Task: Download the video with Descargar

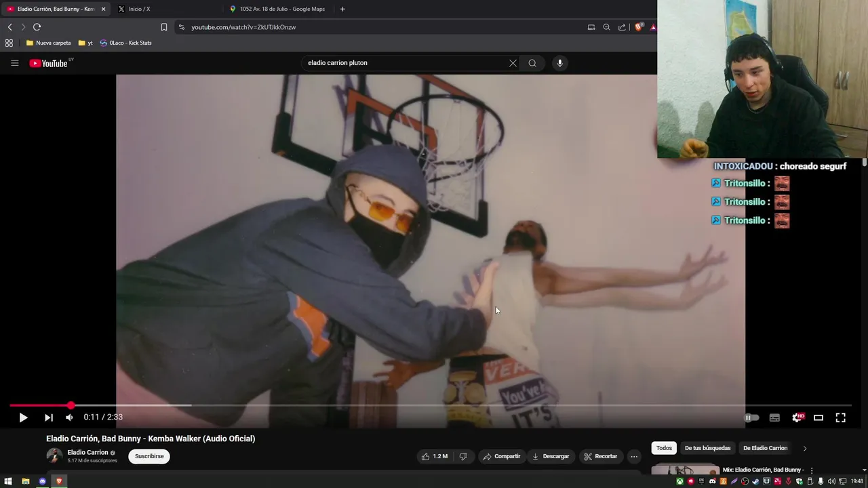Action: (x=551, y=457)
